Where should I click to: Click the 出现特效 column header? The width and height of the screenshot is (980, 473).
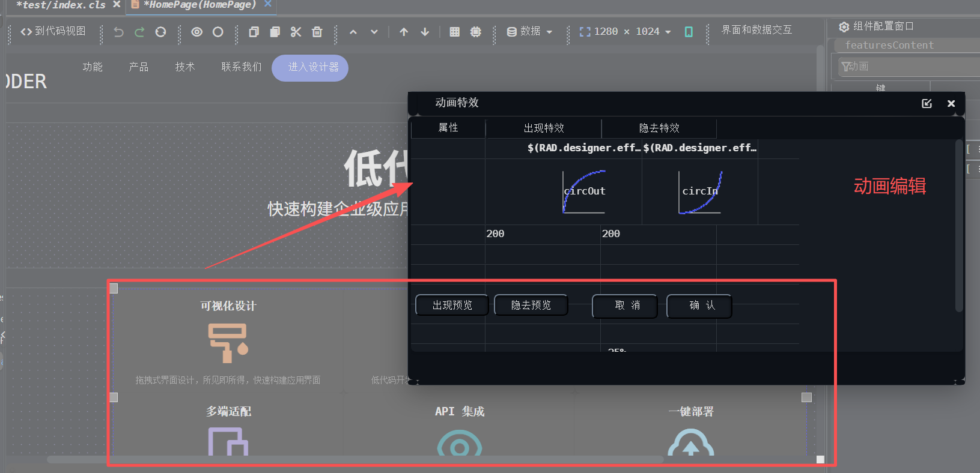point(544,128)
